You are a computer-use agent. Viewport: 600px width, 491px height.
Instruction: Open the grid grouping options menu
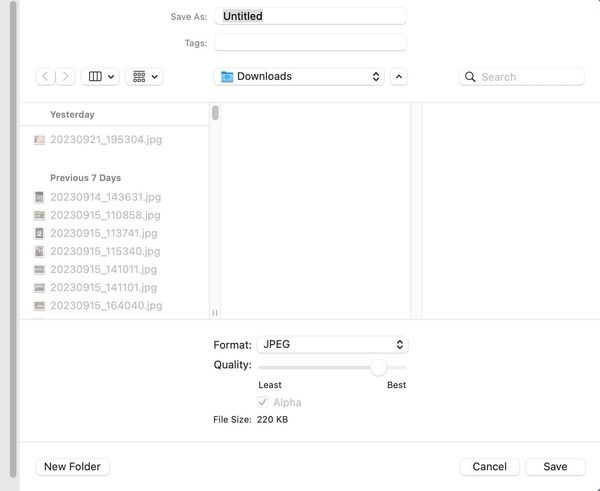pos(144,77)
